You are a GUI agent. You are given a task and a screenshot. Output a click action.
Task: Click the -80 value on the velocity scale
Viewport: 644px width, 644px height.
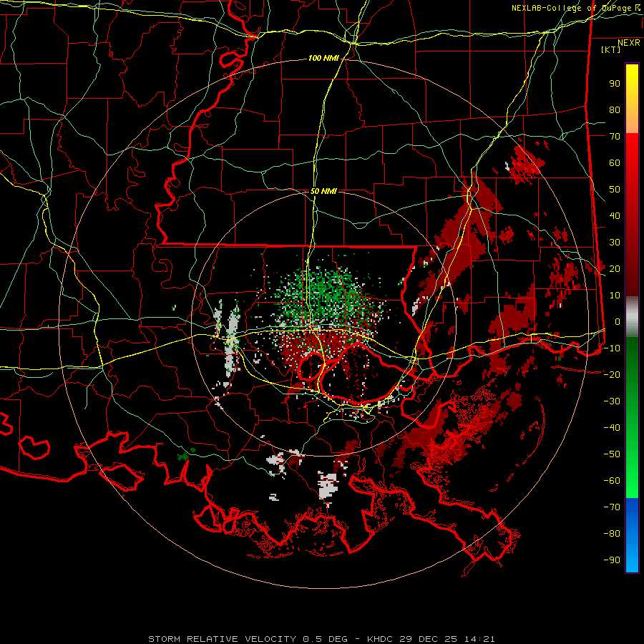click(612, 534)
